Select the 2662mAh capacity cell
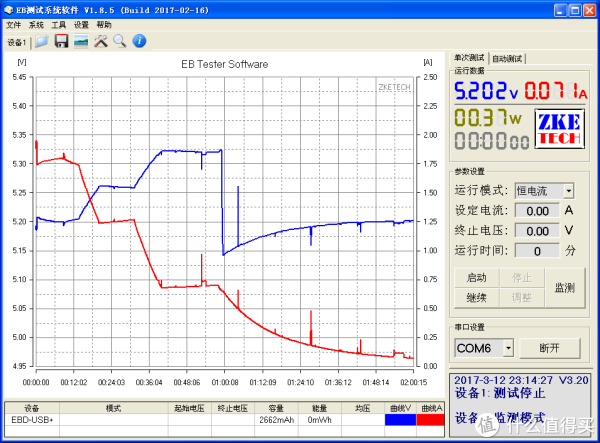The image size is (600, 443). pos(277,420)
